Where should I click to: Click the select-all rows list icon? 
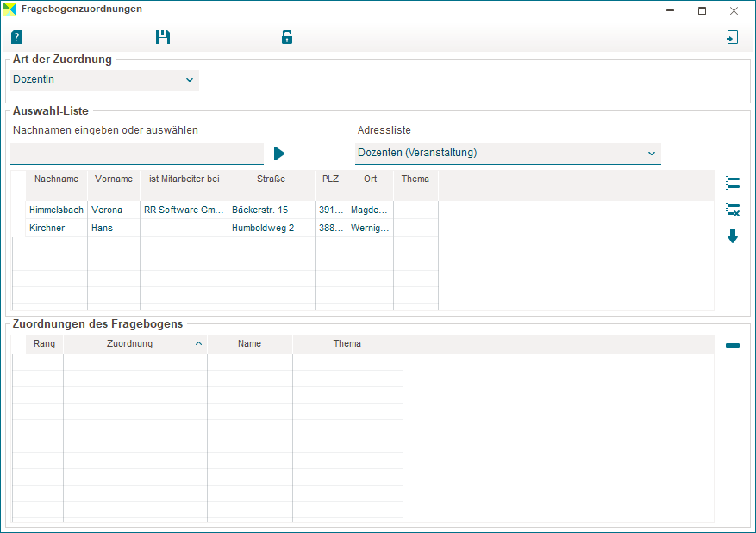pyautogui.click(x=733, y=183)
